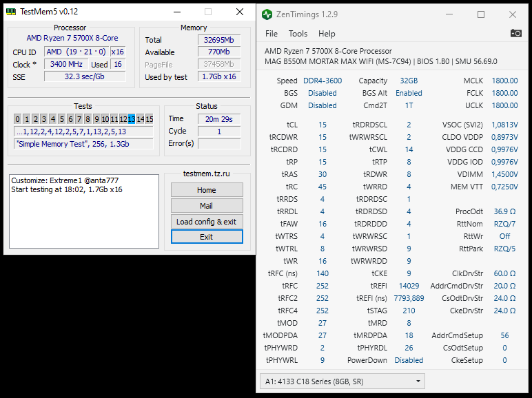532x398 pixels.
Task: Open the Help menu in ZenTimings
Action: click(x=327, y=34)
